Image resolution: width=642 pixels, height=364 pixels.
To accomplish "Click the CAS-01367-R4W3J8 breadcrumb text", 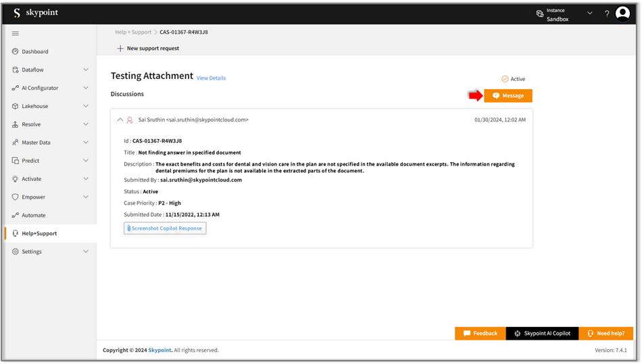I will (x=184, y=32).
